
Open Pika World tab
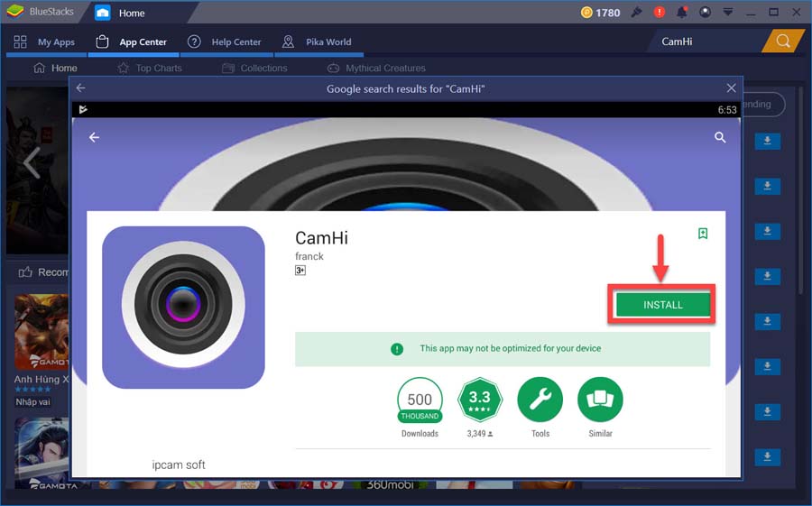(x=318, y=42)
